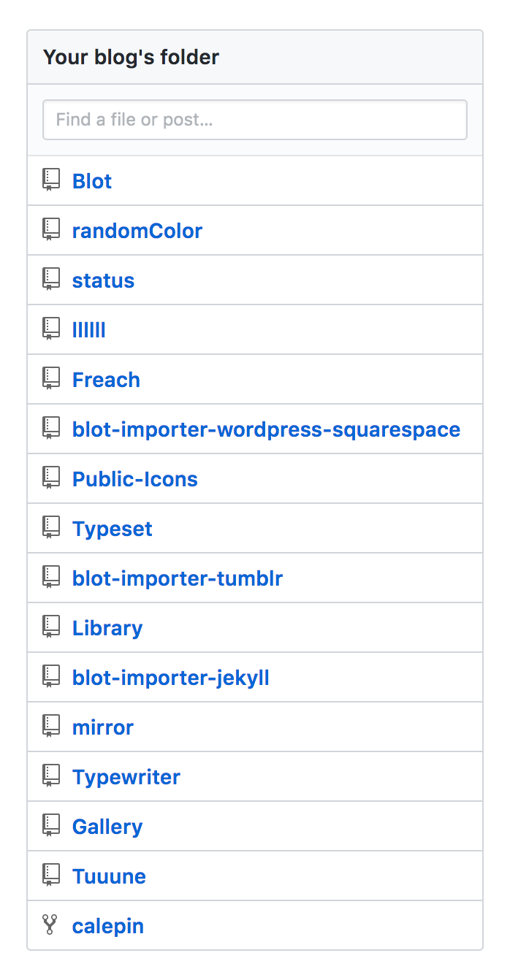Open the Public-Icons repository
Image resolution: width=510 pixels, height=980 pixels.
coord(135,479)
